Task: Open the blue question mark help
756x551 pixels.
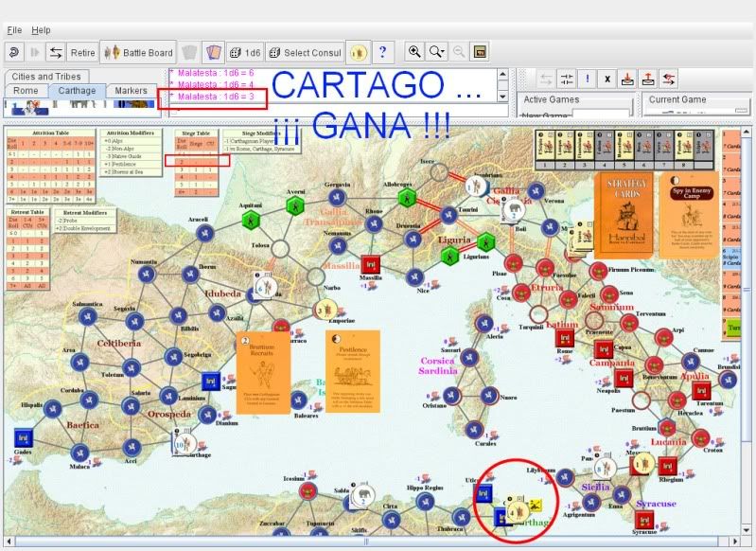Action: pos(383,52)
